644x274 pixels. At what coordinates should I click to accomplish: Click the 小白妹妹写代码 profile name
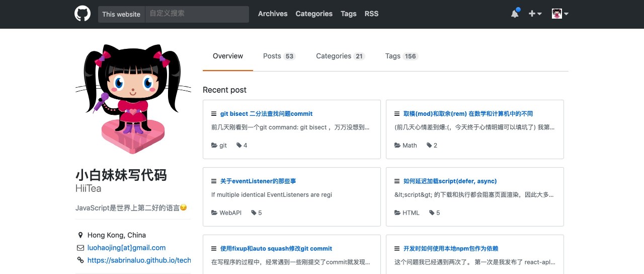[x=121, y=175]
